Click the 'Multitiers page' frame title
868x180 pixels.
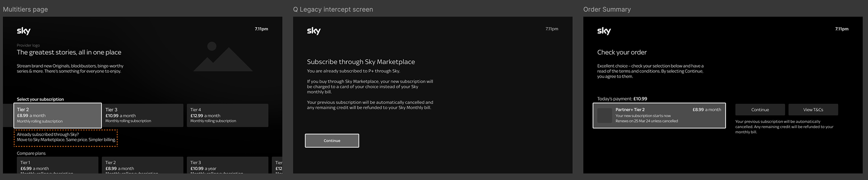[25, 9]
